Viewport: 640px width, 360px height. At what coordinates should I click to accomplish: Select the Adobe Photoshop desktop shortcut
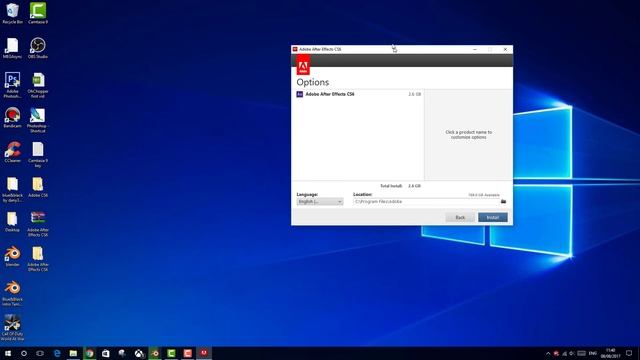(12, 85)
